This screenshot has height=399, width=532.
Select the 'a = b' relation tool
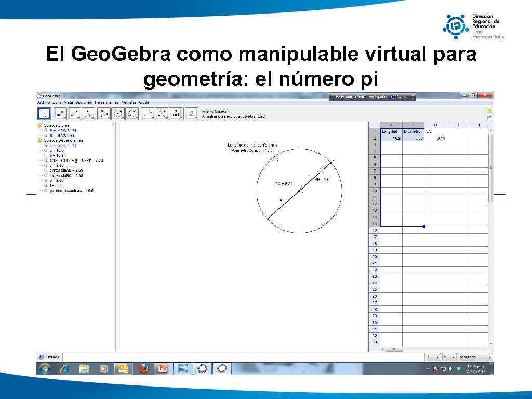(x=176, y=114)
